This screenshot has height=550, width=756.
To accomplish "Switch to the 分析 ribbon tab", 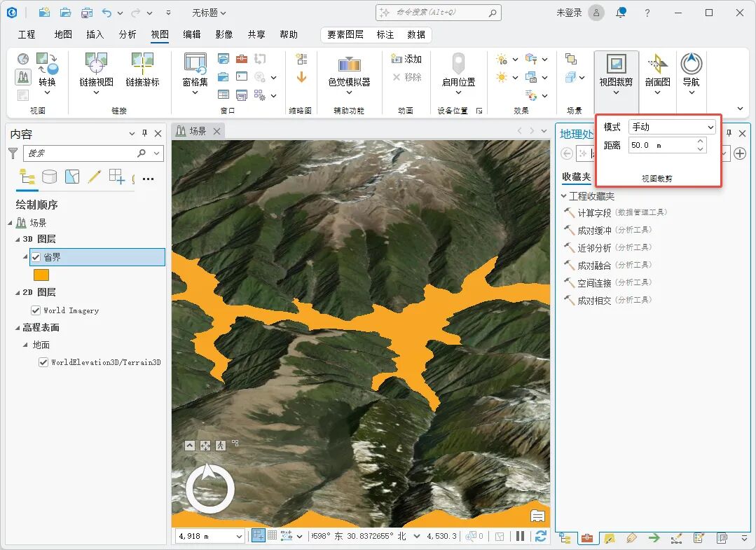I will (x=128, y=34).
